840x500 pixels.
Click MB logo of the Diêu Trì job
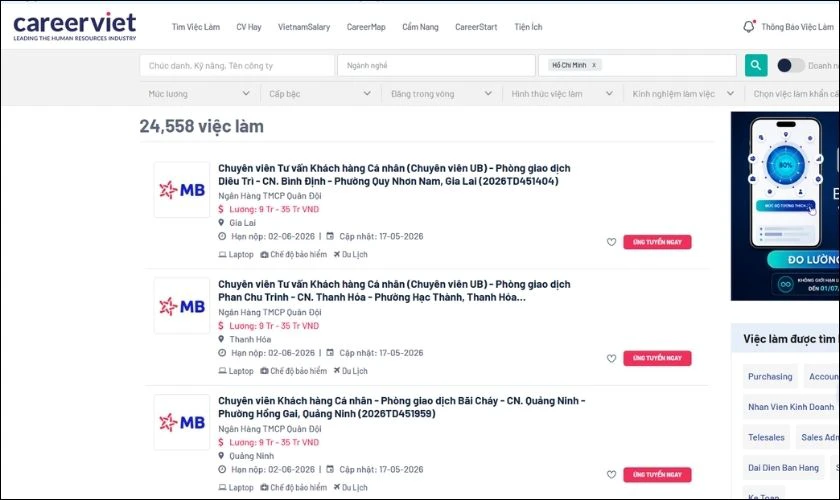[182, 190]
